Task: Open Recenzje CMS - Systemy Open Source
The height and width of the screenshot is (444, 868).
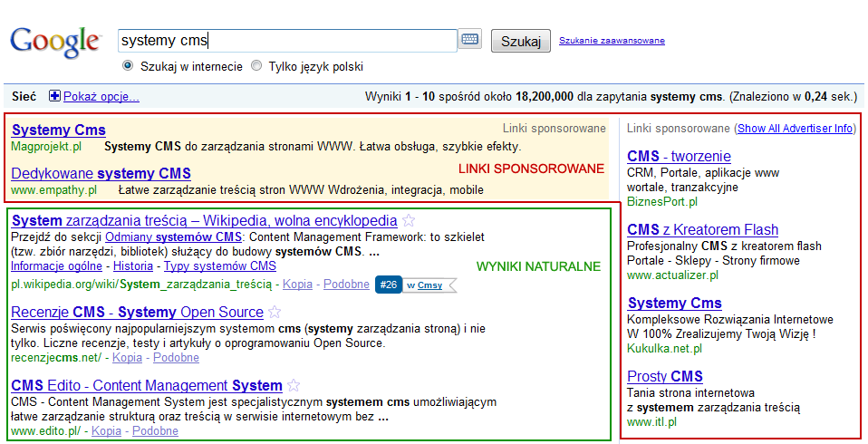Action: pyautogui.click(x=138, y=313)
